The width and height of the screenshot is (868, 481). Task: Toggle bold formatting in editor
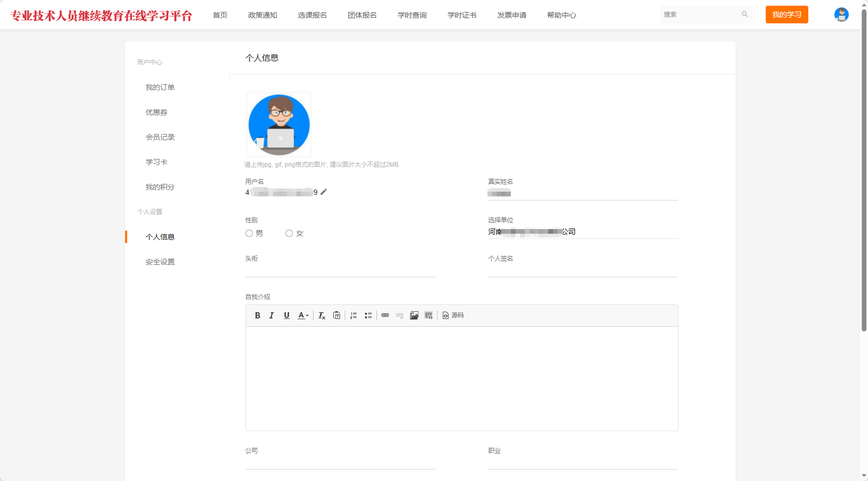click(257, 315)
